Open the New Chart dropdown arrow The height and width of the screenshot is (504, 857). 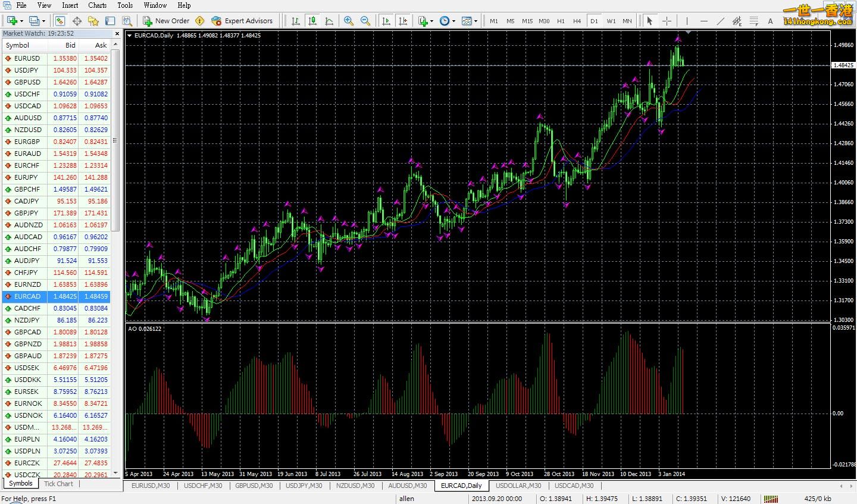point(21,21)
